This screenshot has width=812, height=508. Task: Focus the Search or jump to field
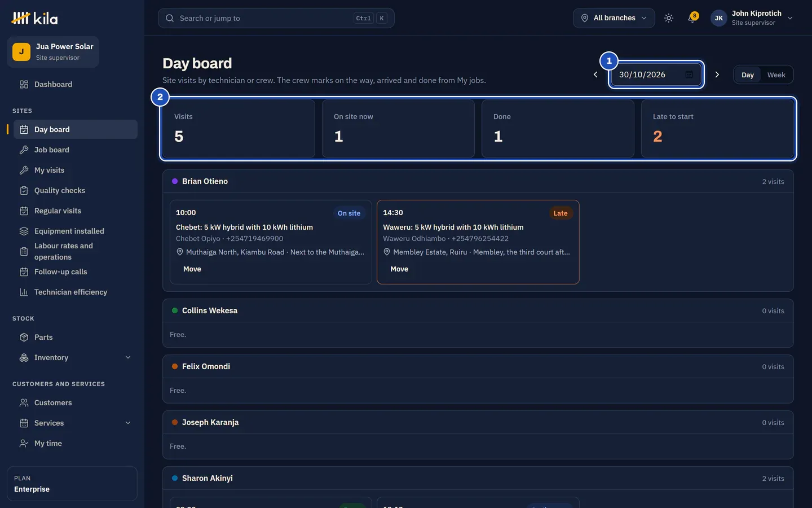[x=276, y=18]
